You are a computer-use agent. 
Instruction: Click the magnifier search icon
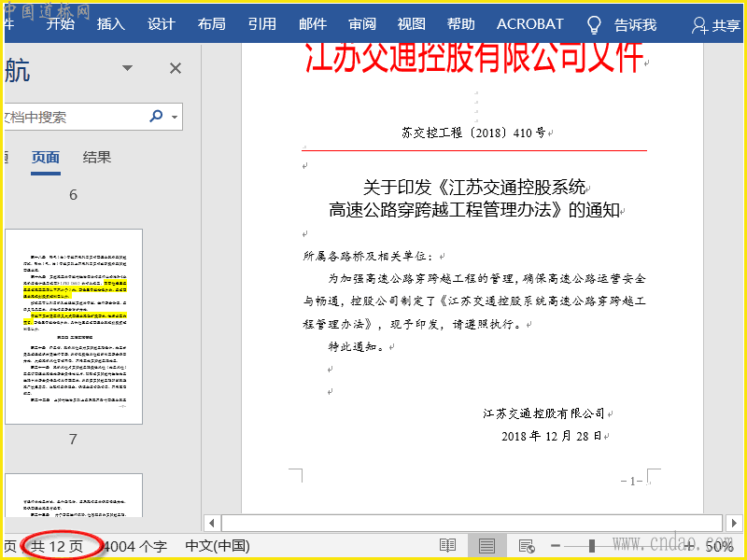click(156, 116)
